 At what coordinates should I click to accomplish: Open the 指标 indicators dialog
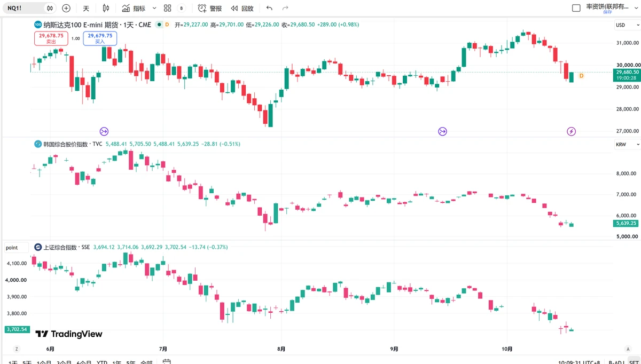coord(134,8)
